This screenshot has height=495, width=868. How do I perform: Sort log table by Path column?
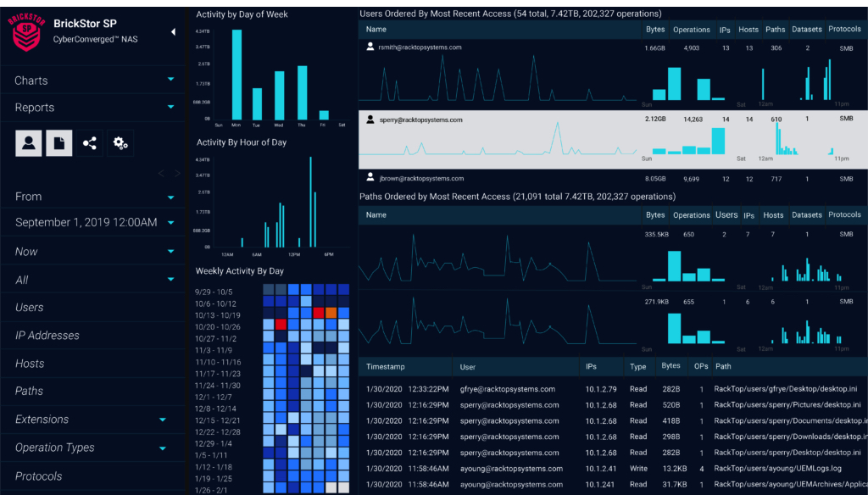723,366
